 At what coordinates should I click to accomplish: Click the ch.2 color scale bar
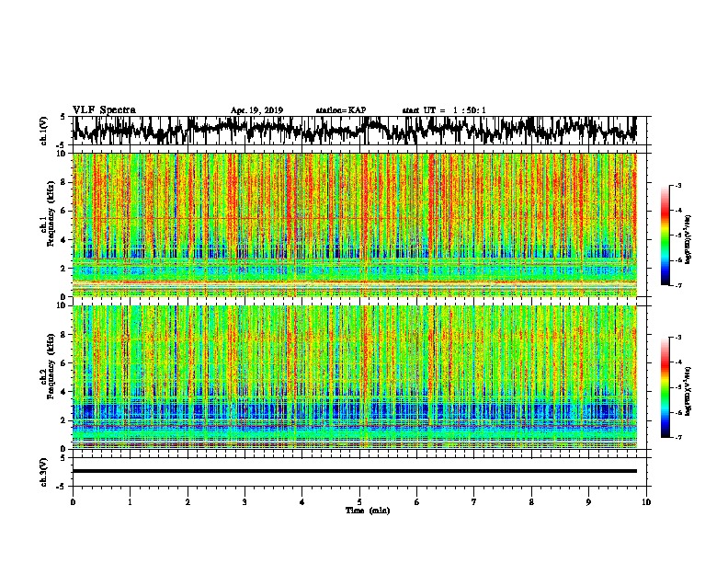tap(665, 387)
